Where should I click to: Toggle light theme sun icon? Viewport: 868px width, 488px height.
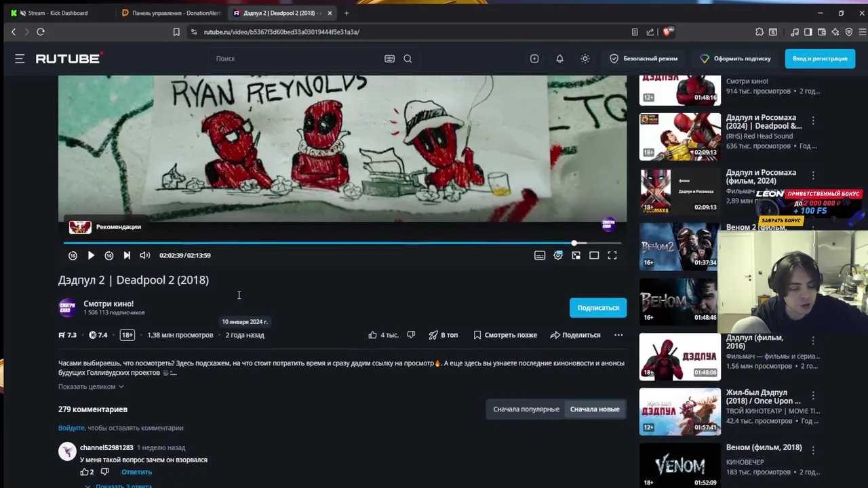pyautogui.click(x=585, y=59)
